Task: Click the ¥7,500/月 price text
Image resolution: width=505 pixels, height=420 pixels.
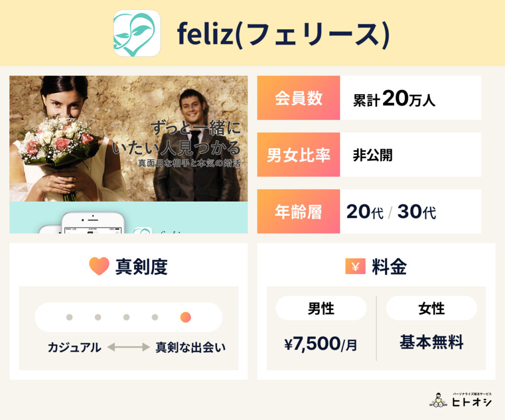Action: 321,344
